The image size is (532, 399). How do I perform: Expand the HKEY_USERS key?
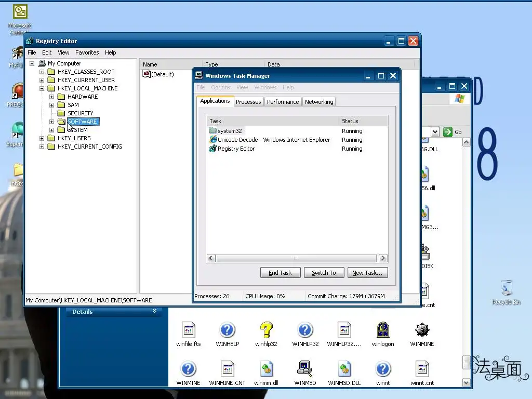click(42, 138)
